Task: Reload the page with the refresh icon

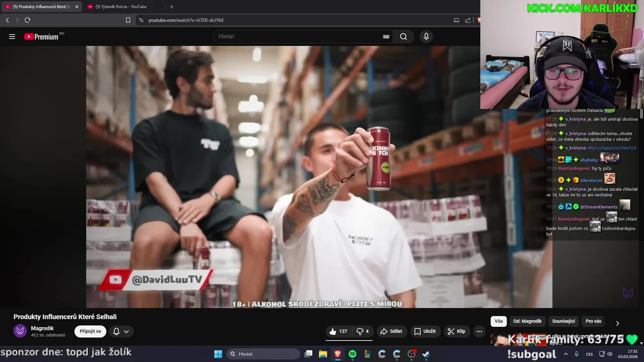Action: [27, 20]
